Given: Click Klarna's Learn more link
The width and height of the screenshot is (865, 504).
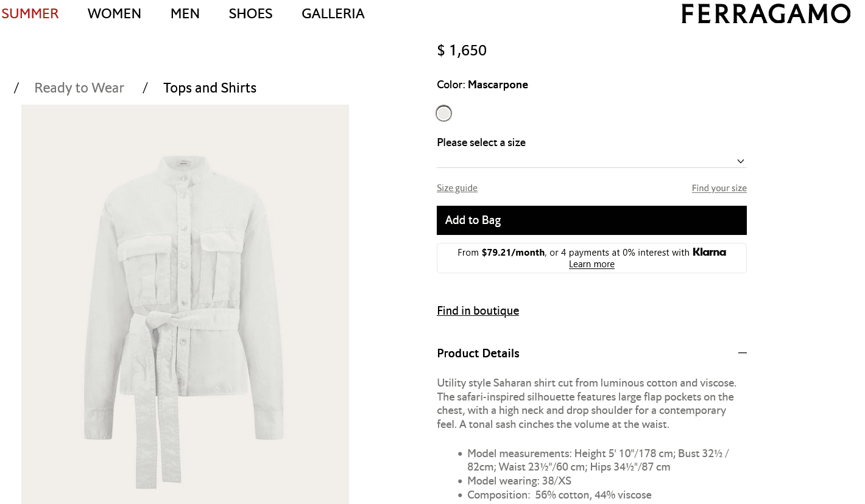Looking at the screenshot, I should click(x=591, y=264).
